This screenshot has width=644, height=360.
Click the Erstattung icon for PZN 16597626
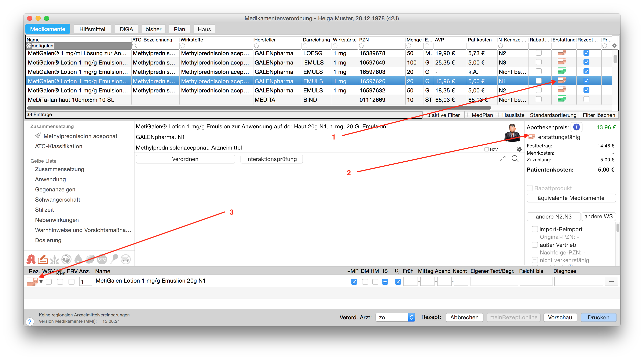[x=562, y=81]
